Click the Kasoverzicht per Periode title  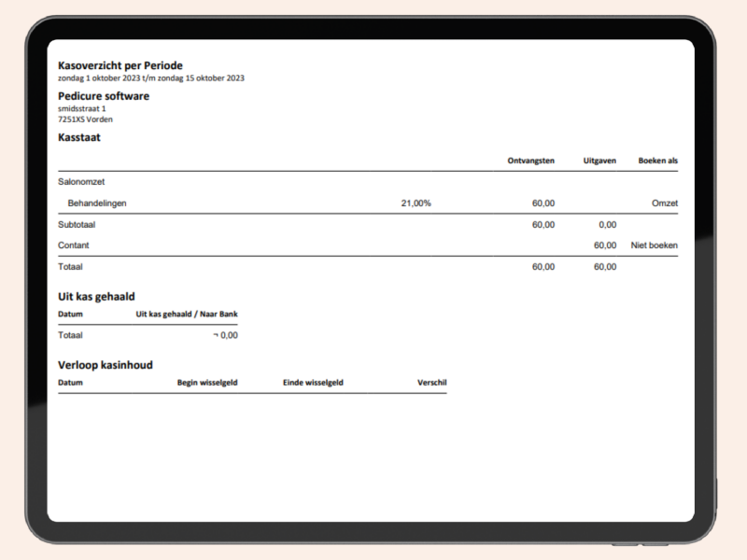click(120, 65)
